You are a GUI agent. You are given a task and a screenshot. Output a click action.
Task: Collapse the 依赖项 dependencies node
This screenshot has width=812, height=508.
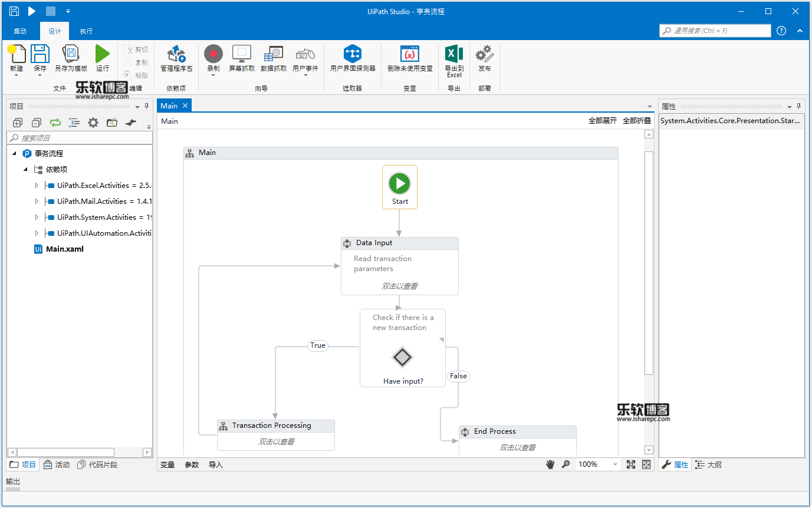tap(25, 169)
